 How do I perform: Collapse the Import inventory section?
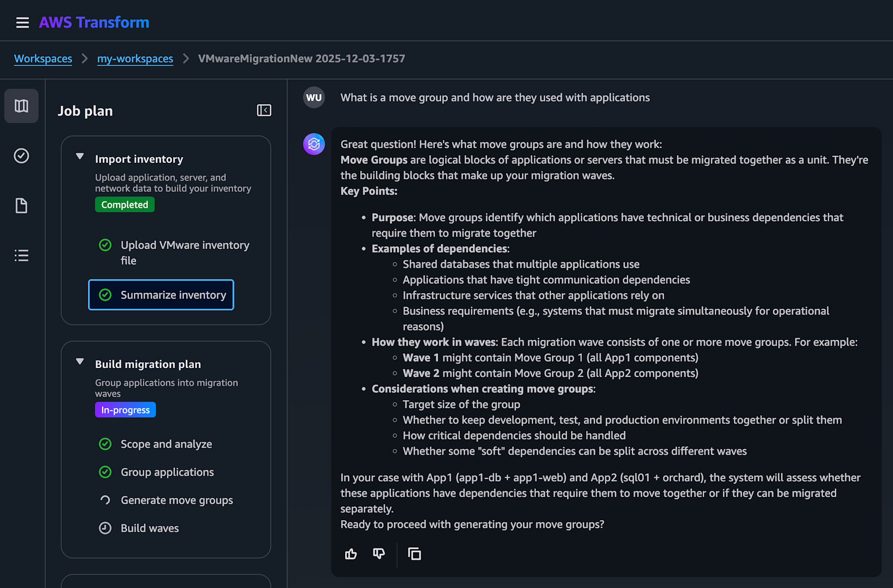point(80,157)
